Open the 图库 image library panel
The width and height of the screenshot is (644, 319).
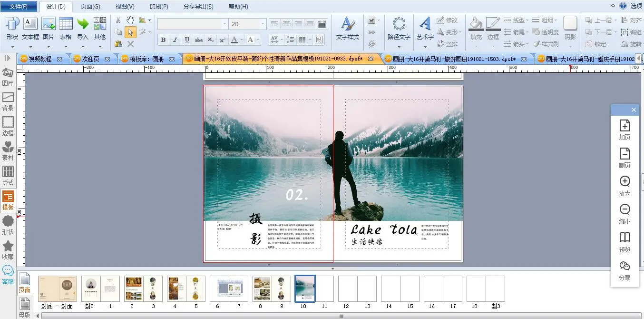(8, 76)
